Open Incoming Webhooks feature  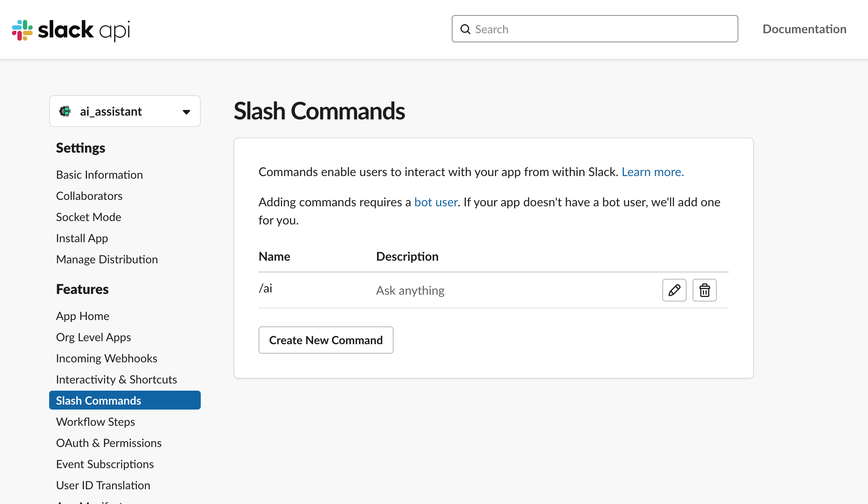coord(107,359)
